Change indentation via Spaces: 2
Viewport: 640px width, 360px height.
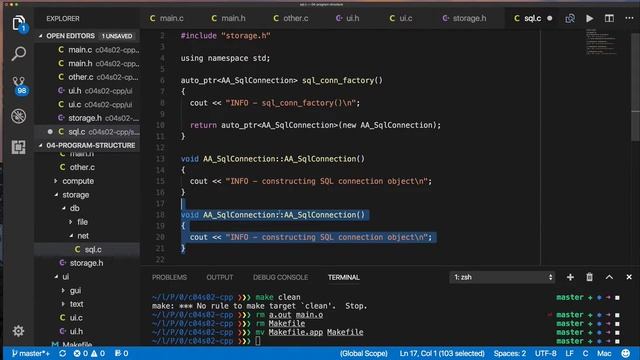[x=510, y=353]
